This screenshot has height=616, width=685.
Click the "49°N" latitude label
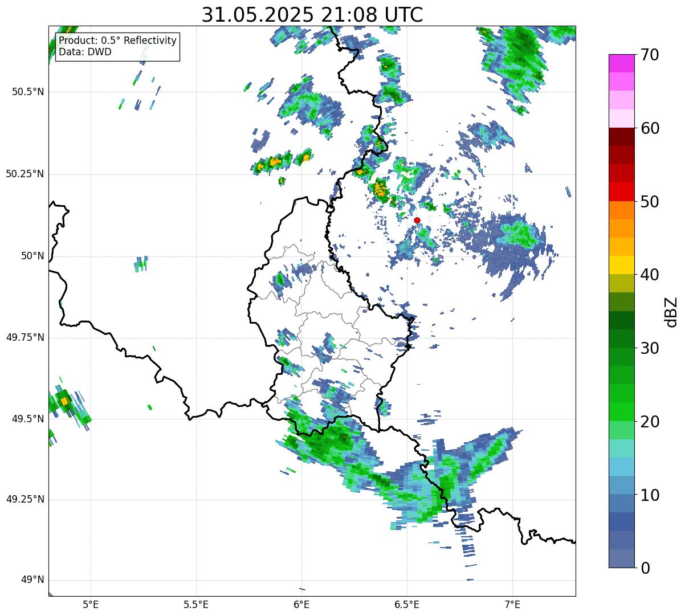(x=32, y=580)
